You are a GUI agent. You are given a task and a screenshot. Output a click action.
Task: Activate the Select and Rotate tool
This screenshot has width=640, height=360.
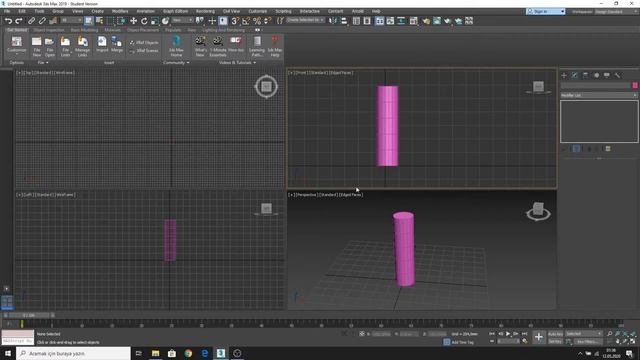tap(144, 20)
